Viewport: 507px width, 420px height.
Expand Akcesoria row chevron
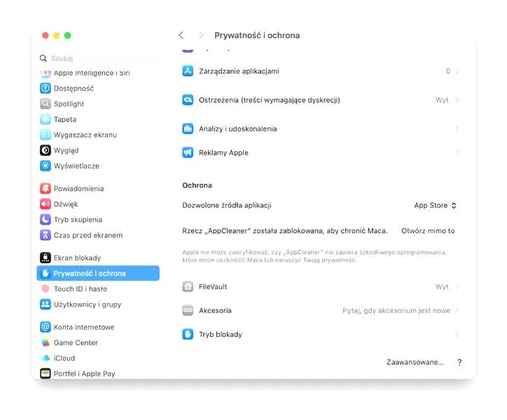tap(457, 310)
